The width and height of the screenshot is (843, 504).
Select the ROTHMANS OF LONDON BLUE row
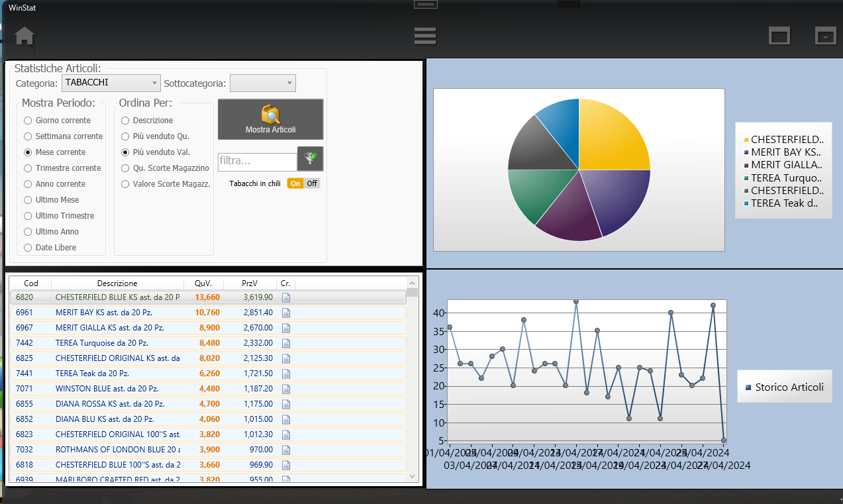[208, 450]
